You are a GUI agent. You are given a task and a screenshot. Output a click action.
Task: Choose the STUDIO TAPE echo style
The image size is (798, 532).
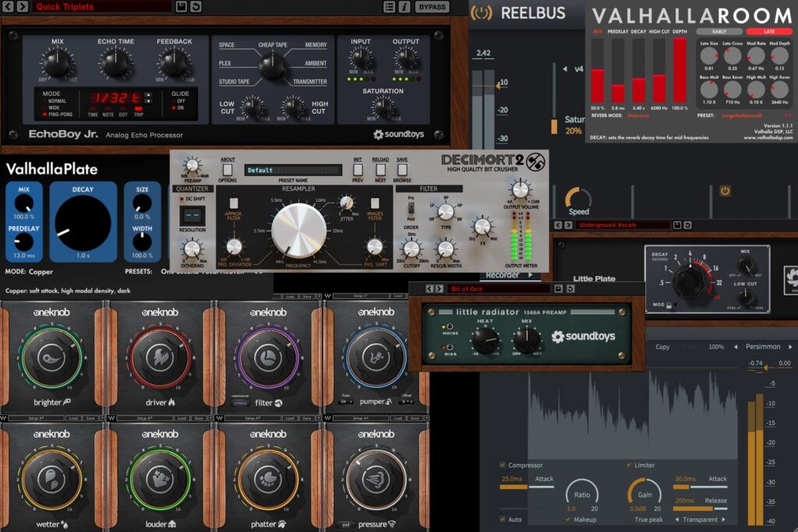click(234, 81)
